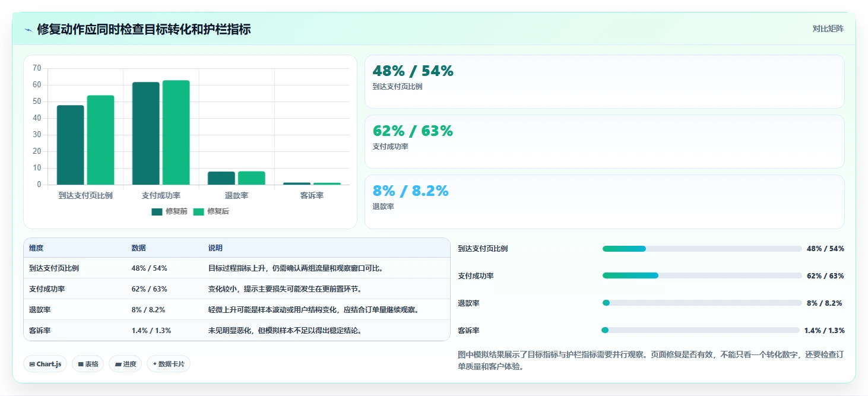Screen dimensions: 868x396
Task: Click the 到达支付页比例 table row label
Action: (x=54, y=268)
